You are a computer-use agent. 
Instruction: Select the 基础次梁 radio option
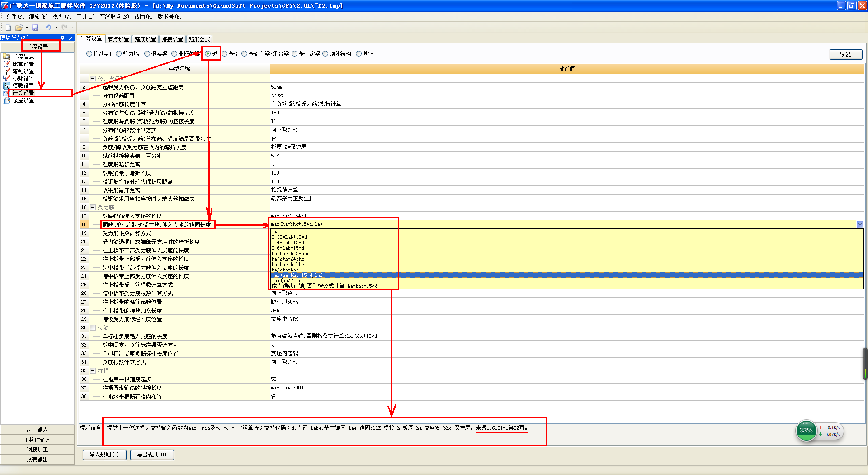pos(306,53)
